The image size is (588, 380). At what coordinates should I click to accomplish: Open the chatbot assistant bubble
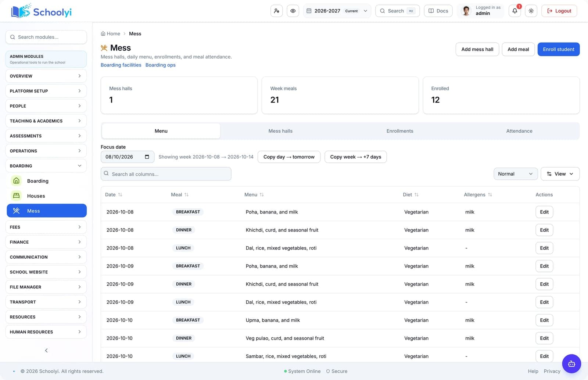click(x=571, y=364)
